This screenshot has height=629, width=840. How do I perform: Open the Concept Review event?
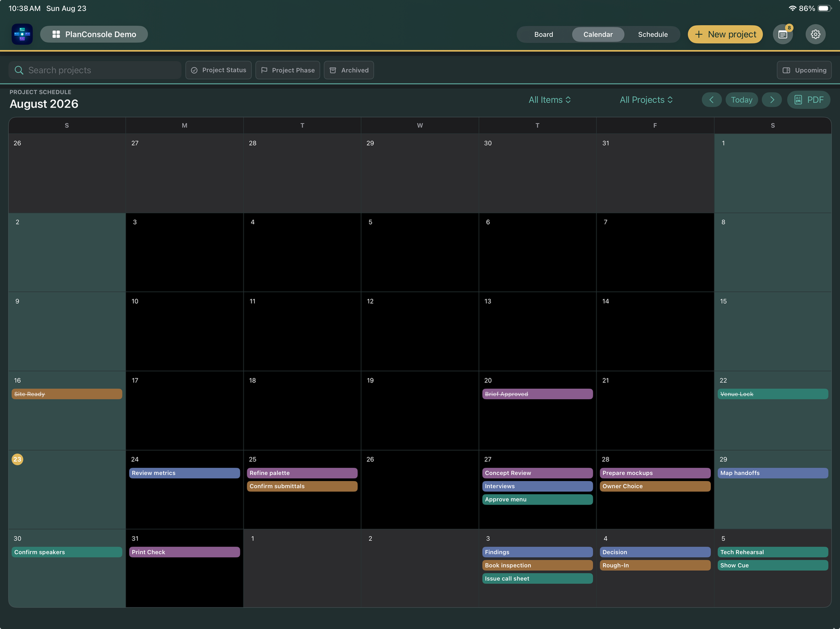[538, 473]
